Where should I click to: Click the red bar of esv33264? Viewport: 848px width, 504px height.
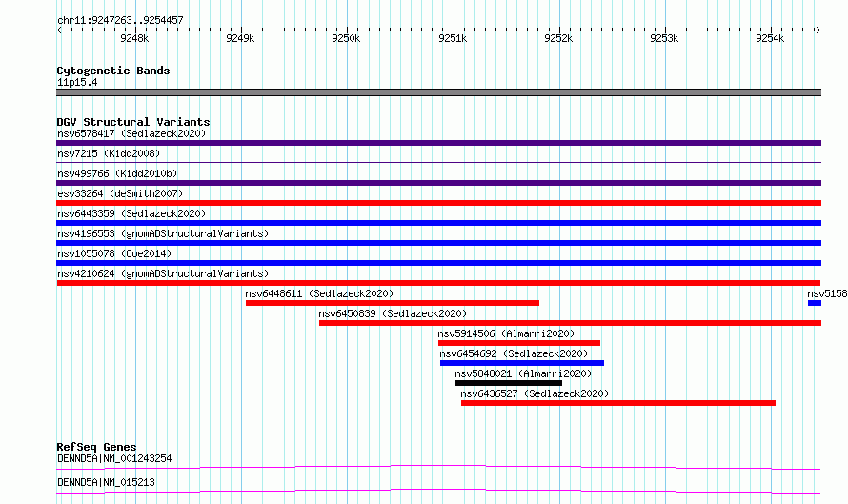[438, 203]
